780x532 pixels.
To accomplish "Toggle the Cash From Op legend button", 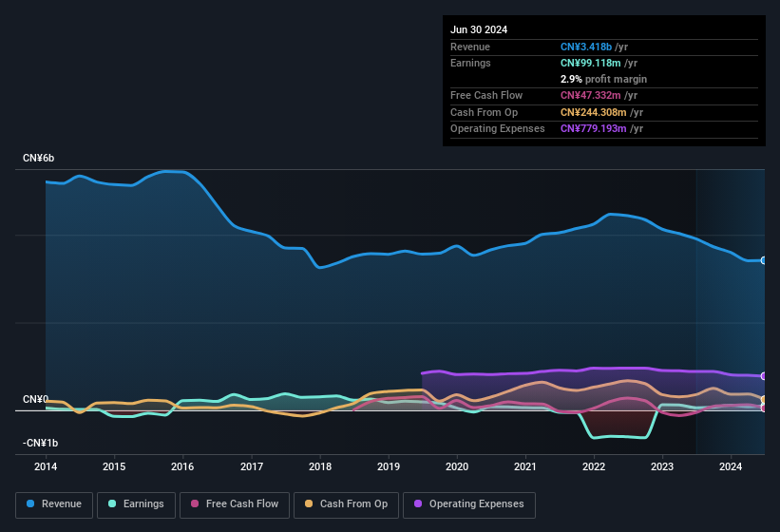I will 346,504.
